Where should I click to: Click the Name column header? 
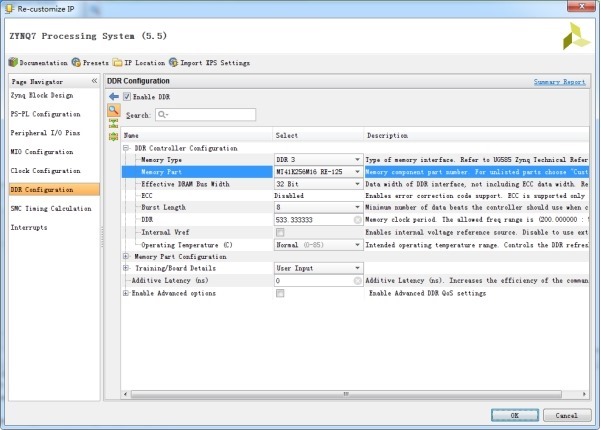(x=197, y=135)
